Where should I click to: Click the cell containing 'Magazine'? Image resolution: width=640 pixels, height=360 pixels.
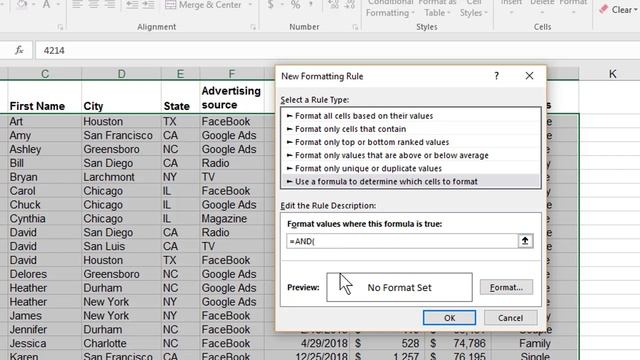point(232,219)
